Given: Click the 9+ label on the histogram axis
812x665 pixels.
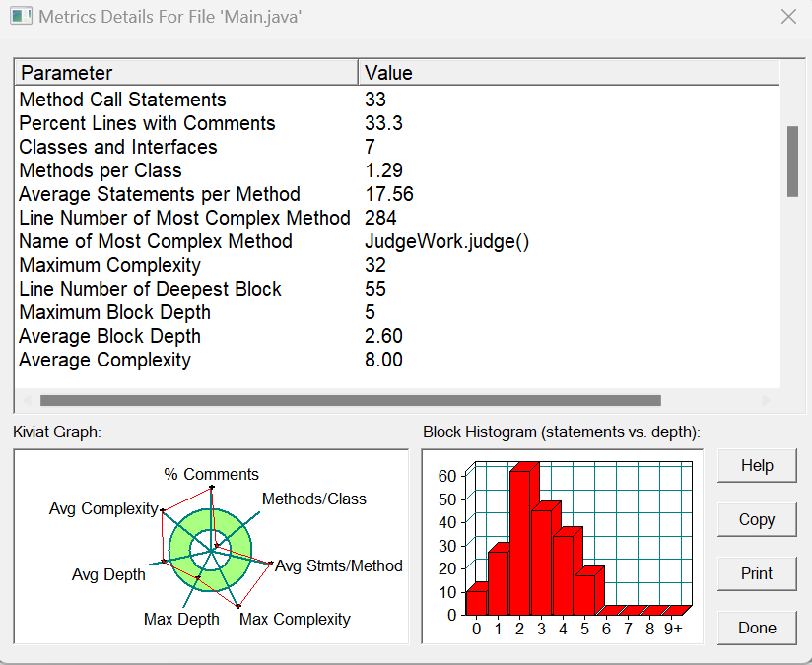Looking at the screenshot, I should pos(673,629).
